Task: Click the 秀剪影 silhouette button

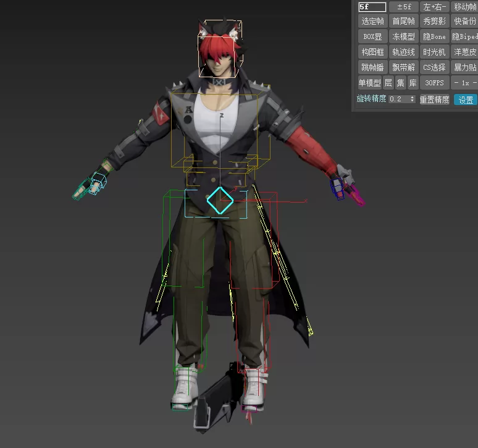Action: 434,22
